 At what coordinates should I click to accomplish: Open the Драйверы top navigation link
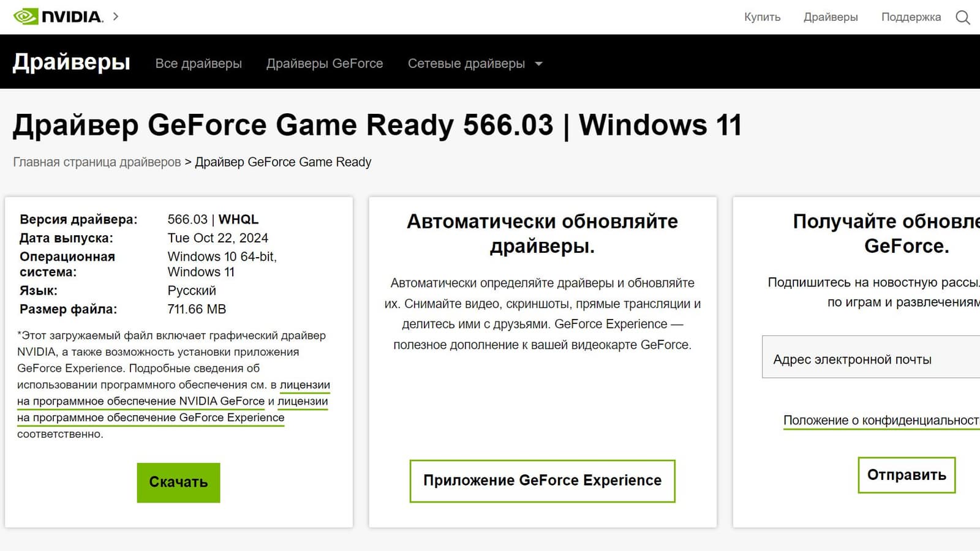click(831, 17)
